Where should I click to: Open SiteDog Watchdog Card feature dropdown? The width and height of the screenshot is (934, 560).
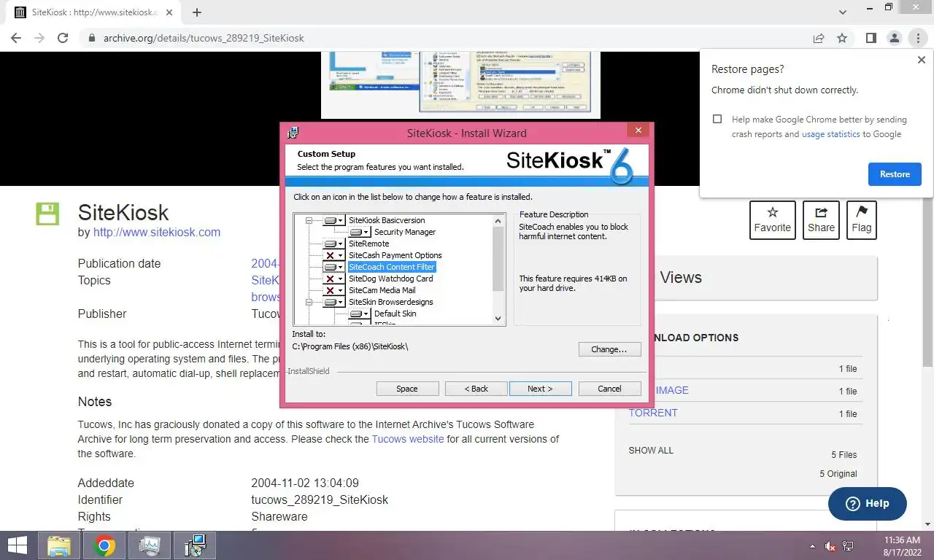click(334, 279)
